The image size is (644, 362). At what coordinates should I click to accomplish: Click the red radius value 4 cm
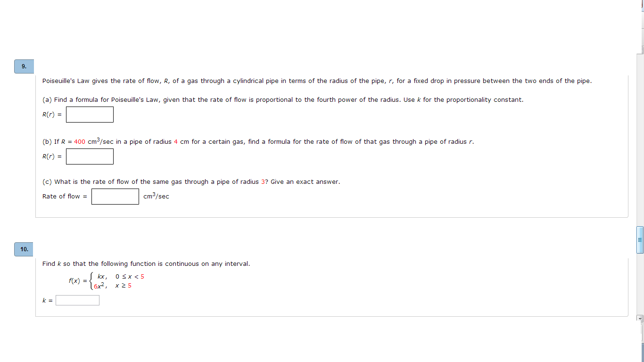[175, 142]
